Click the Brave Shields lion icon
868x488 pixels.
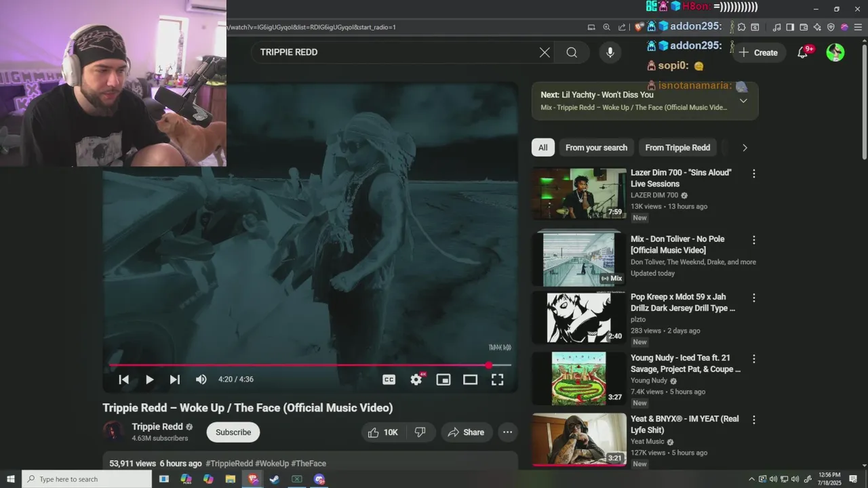pyautogui.click(x=639, y=27)
